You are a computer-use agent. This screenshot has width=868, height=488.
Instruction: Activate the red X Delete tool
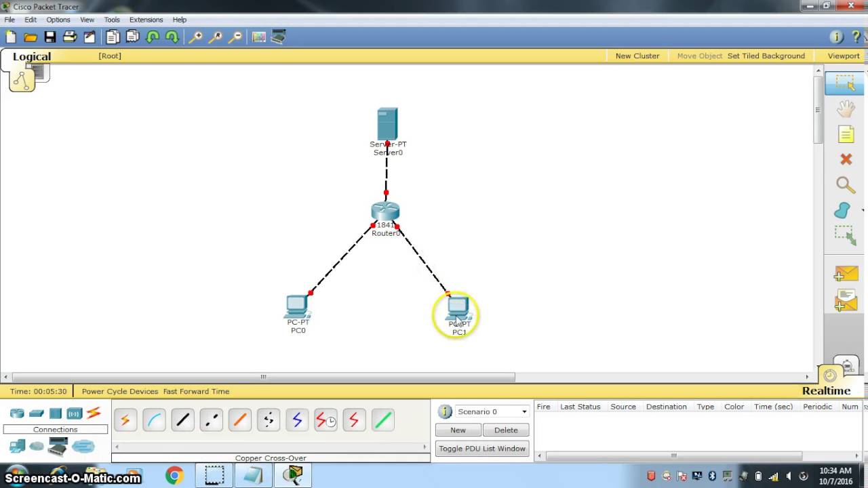(x=846, y=159)
